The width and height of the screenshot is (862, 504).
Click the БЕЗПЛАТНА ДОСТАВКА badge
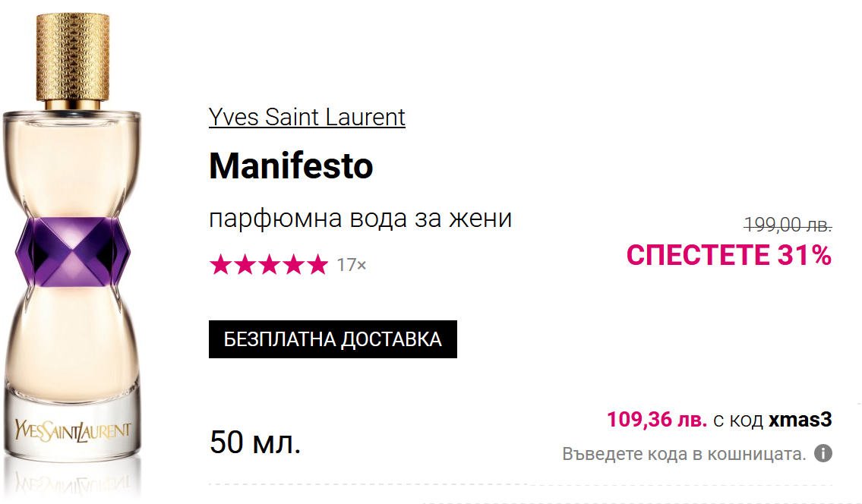tap(333, 339)
